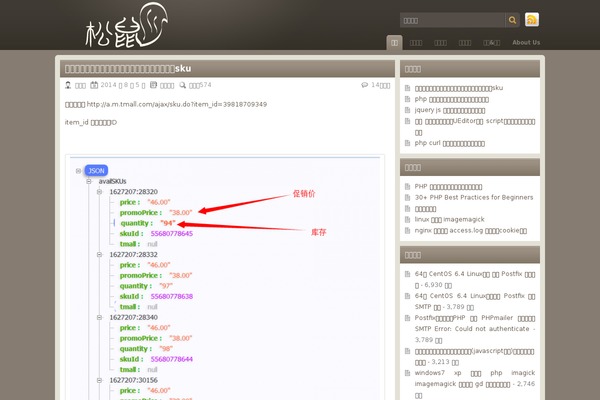The height and width of the screenshot is (400, 600).
Task: Select promoPrice value "38.00" under 1627207:28320
Action: pyautogui.click(x=181, y=213)
